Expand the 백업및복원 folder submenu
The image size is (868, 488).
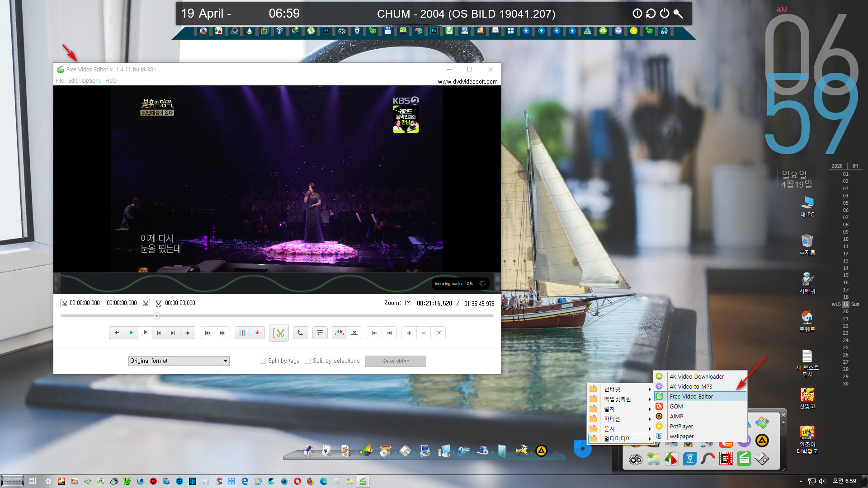620,399
